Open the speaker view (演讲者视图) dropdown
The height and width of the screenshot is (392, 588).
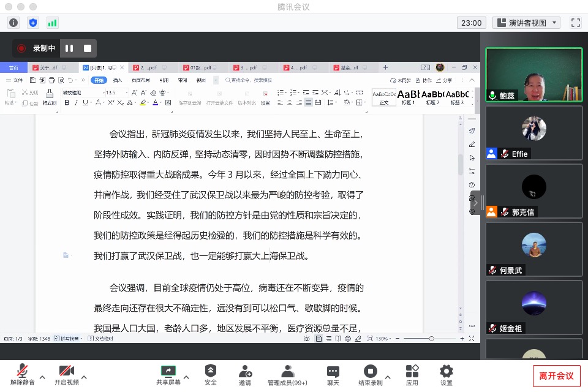526,23
